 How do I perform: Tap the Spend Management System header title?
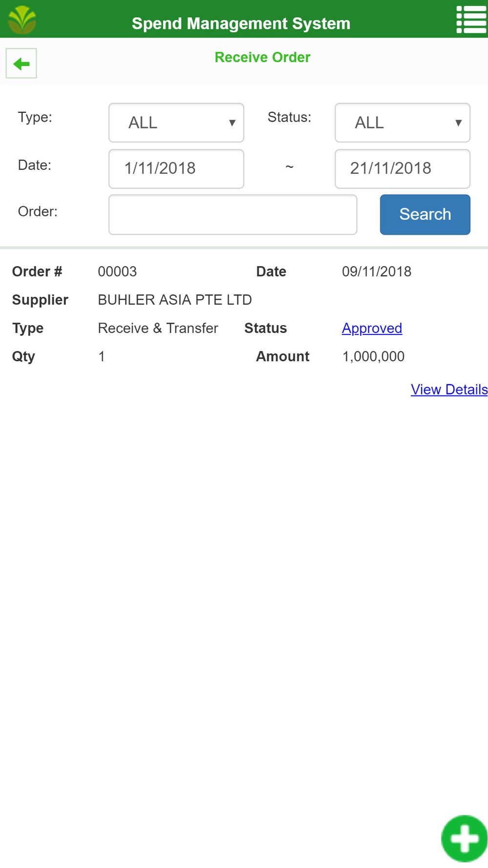[x=241, y=23]
